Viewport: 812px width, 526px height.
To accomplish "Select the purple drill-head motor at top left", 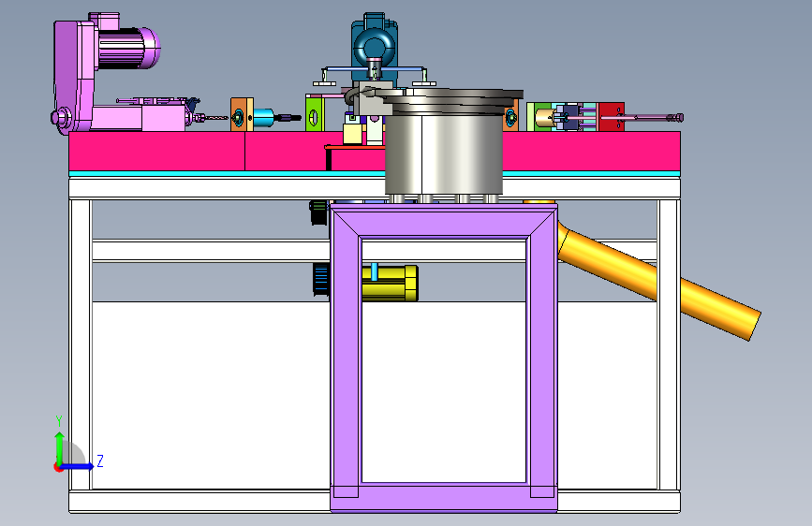I will click(128, 48).
